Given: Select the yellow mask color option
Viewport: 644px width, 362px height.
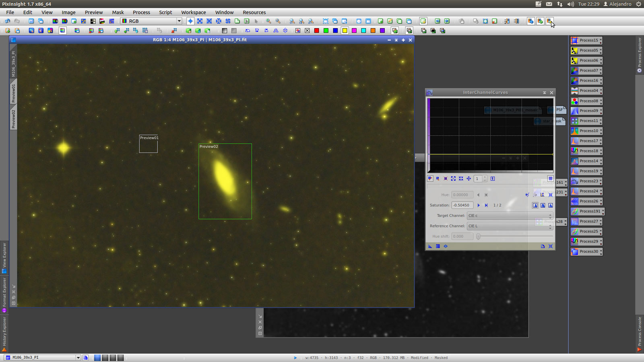Looking at the screenshot, I should pyautogui.click(x=345, y=31).
